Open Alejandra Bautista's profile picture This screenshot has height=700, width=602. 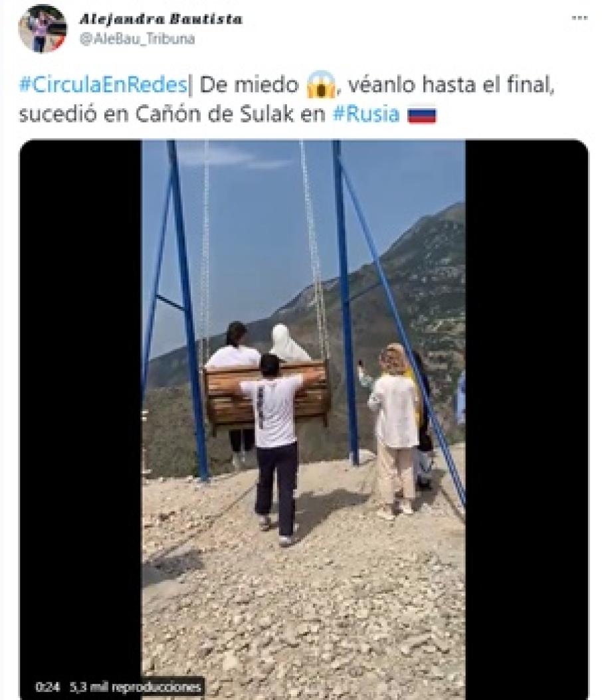(x=43, y=29)
